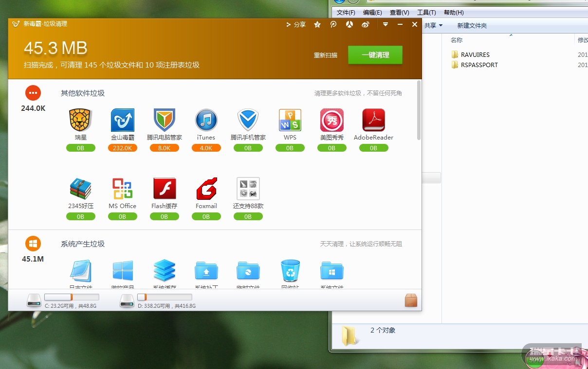Open the title bar dropdown menu arrow
Screen dimensions: 588x369
(386, 24)
